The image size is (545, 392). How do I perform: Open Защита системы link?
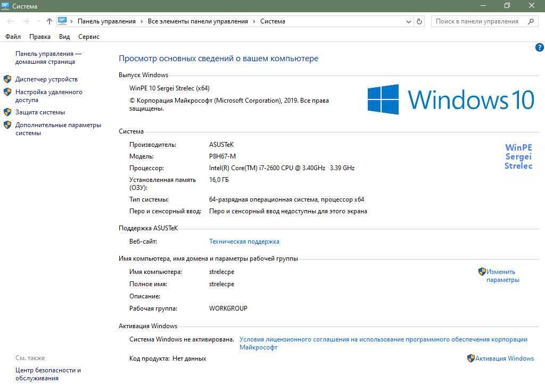[x=40, y=112]
